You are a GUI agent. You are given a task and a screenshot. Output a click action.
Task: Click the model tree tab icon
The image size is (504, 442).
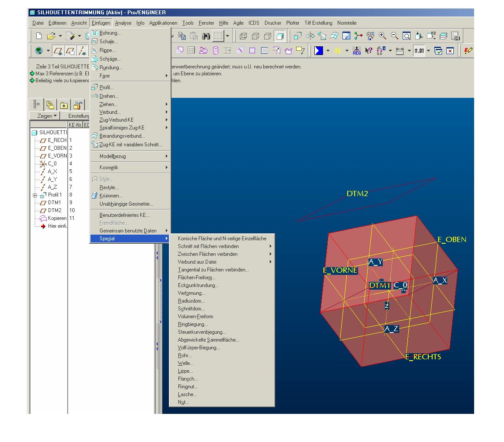[37, 104]
